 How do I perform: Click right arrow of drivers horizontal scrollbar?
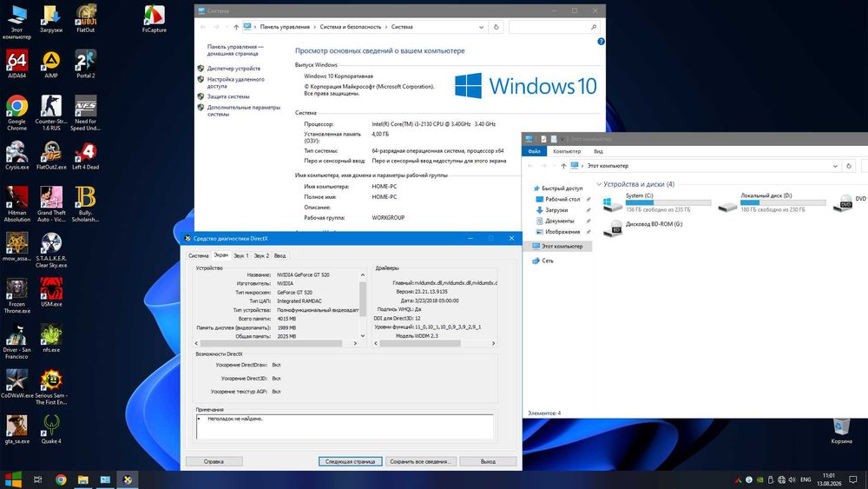[x=493, y=343]
